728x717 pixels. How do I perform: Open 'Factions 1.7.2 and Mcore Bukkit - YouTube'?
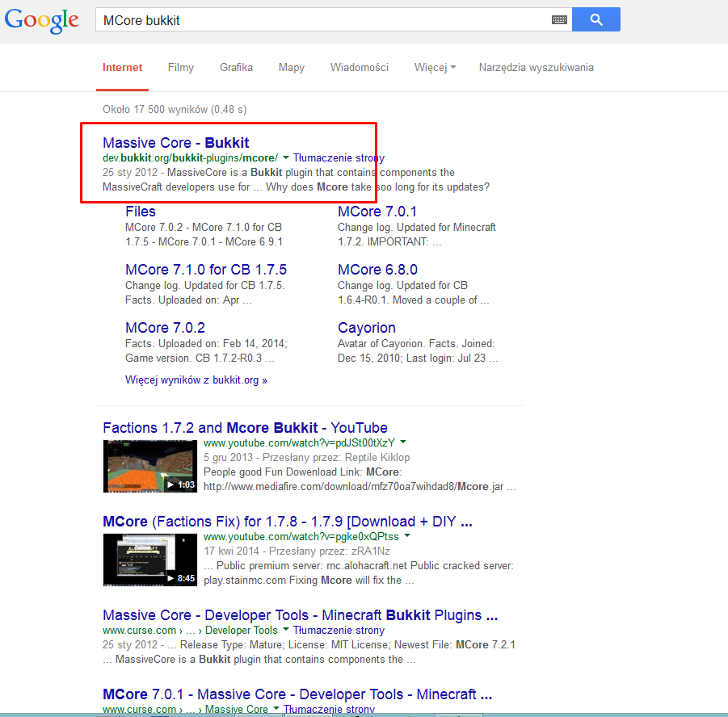245,427
